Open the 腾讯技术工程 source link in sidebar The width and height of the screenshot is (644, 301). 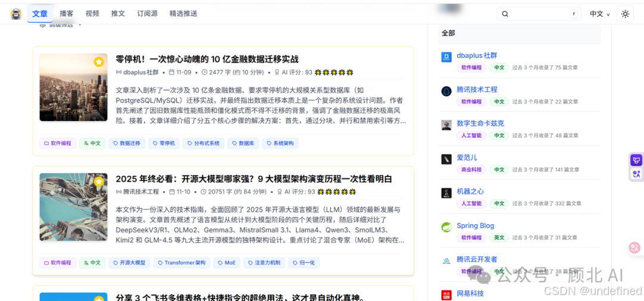pos(477,89)
